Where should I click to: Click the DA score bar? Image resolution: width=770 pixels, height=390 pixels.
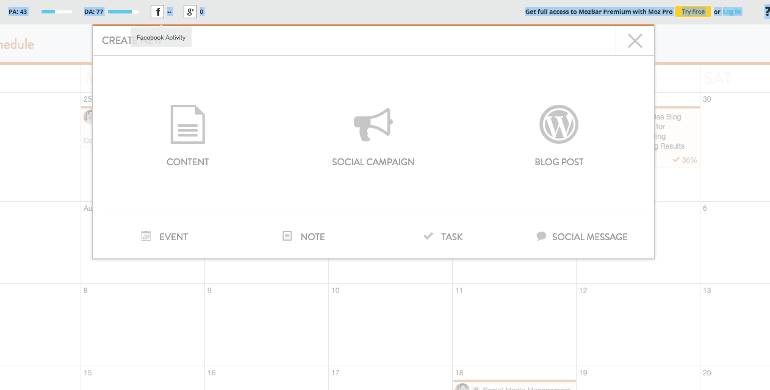click(x=123, y=12)
